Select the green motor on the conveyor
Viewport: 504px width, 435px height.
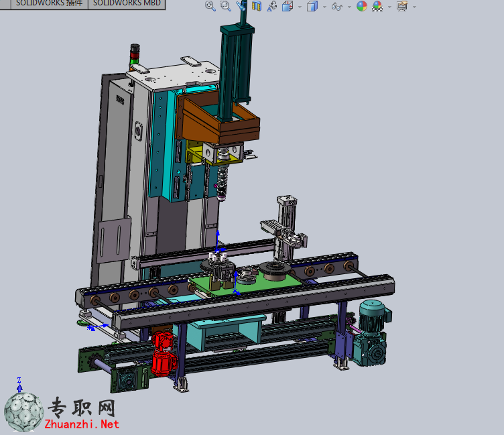tap(372, 332)
